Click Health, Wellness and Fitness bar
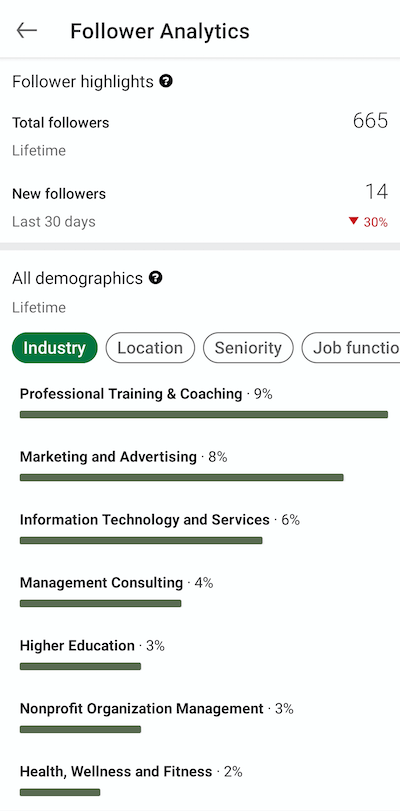 tap(60, 792)
